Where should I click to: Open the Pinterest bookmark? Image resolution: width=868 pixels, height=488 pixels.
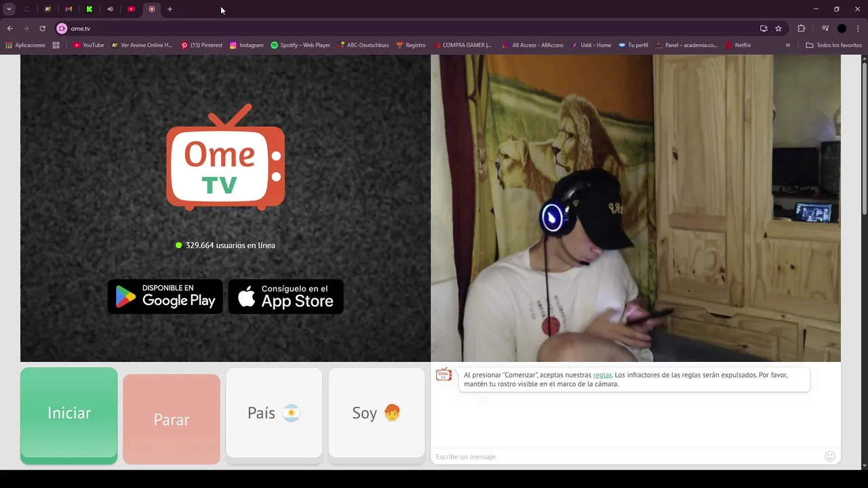(201, 45)
